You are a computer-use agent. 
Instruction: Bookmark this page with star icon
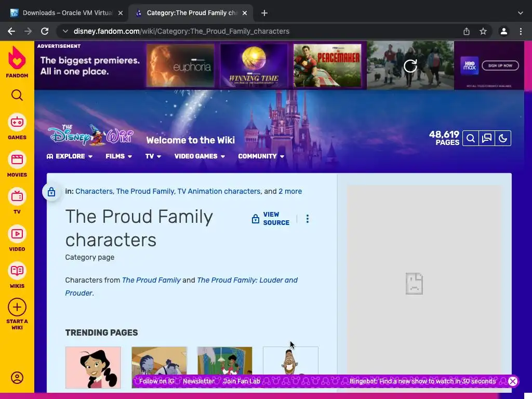click(x=483, y=31)
